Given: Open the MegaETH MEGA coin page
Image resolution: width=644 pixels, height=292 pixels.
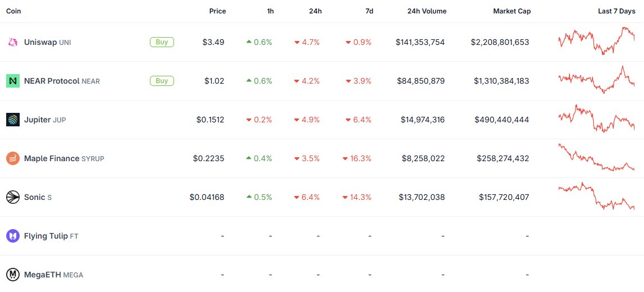Looking at the screenshot, I should tap(53, 275).
